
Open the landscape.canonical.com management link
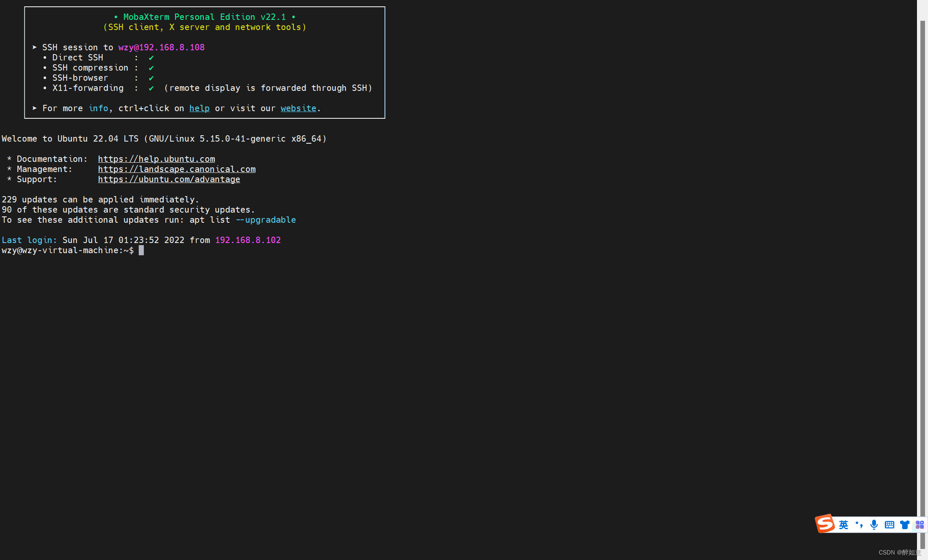tap(177, 169)
